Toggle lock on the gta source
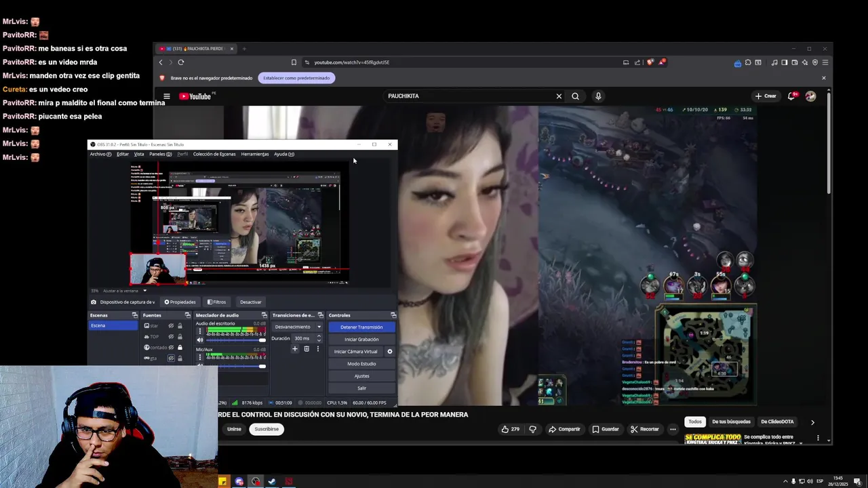Viewport: 868px width, 488px height. 180,359
